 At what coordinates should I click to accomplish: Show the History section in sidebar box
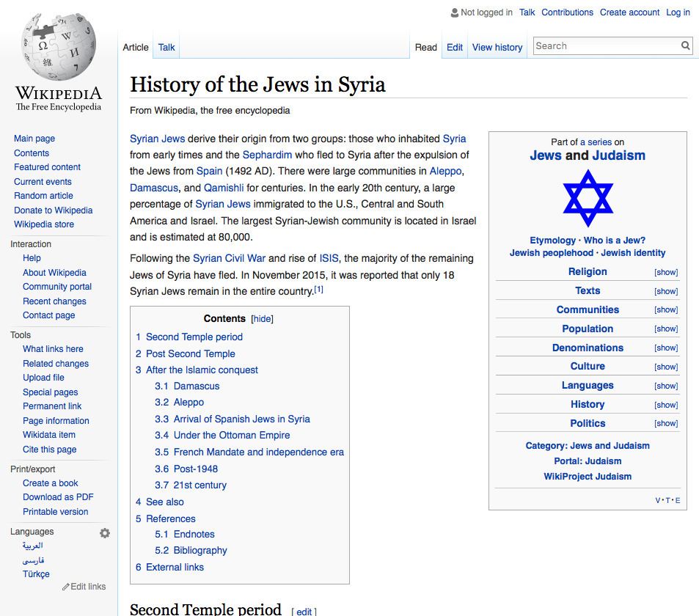click(665, 405)
